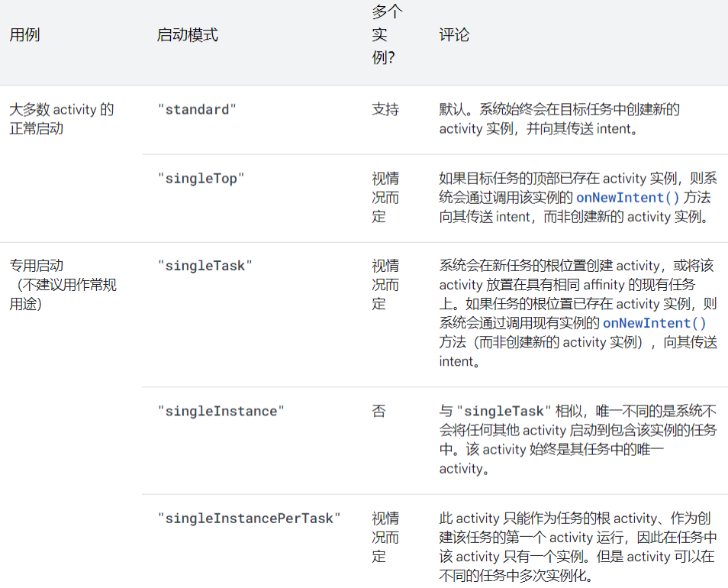Click the 支持 value in the standard row

[x=385, y=110]
